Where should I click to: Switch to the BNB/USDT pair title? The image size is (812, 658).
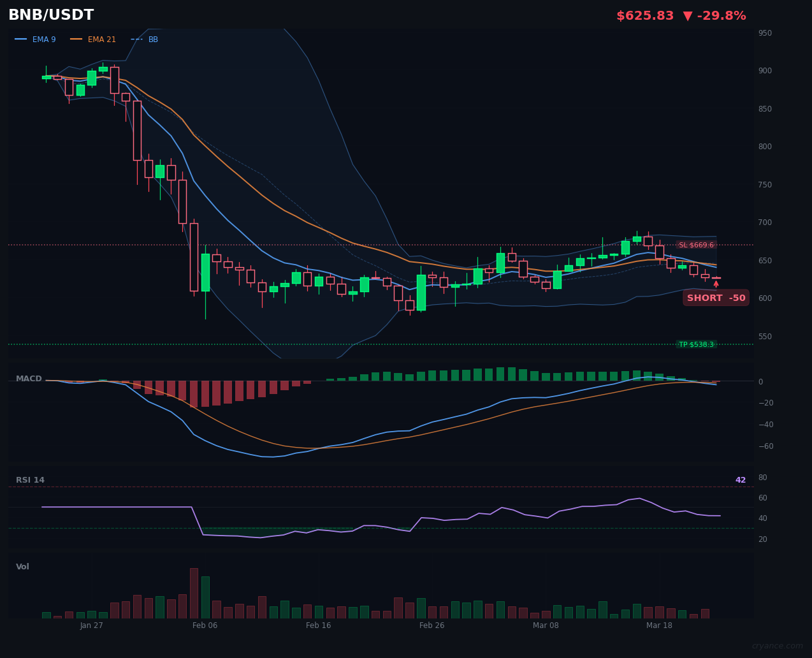click(51, 15)
